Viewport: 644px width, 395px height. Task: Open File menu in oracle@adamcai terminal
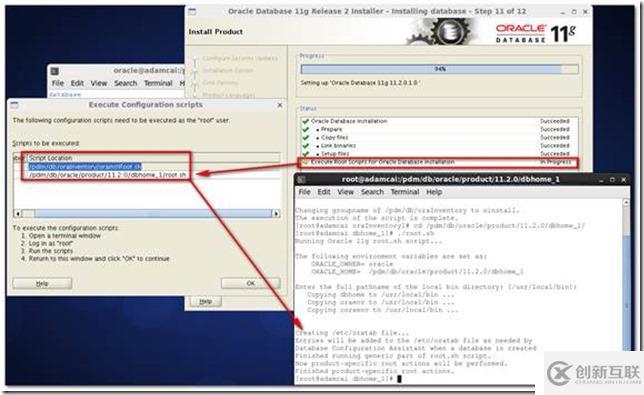click(x=58, y=83)
